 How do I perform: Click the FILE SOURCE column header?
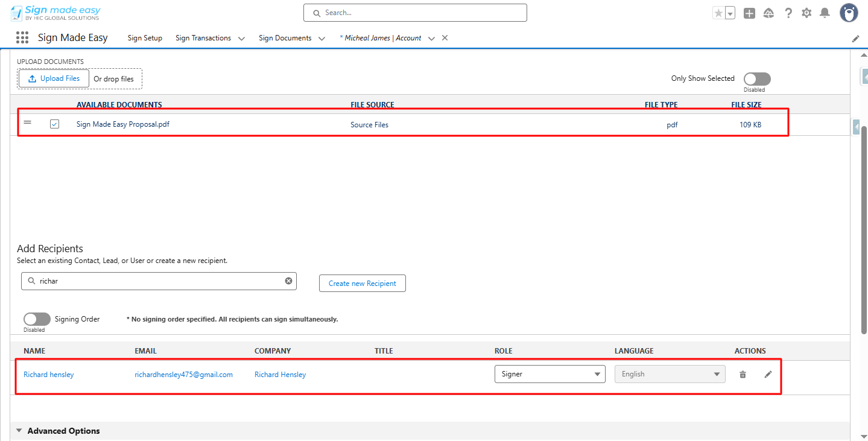(373, 105)
